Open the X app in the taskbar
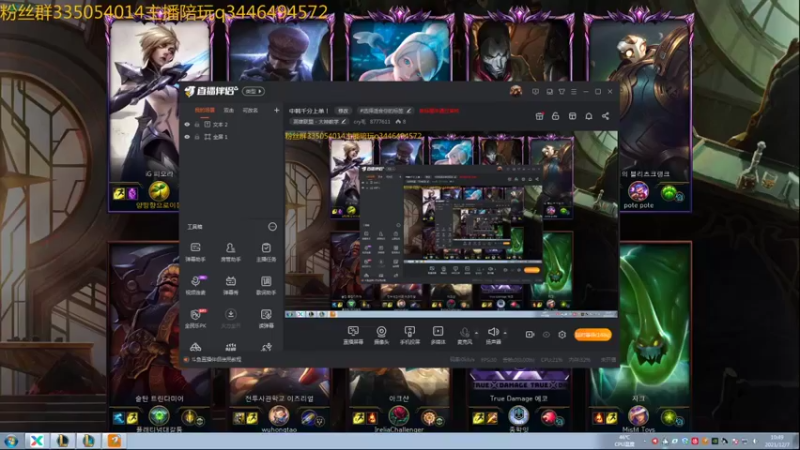This screenshot has width=800, height=450. pos(37,441)
